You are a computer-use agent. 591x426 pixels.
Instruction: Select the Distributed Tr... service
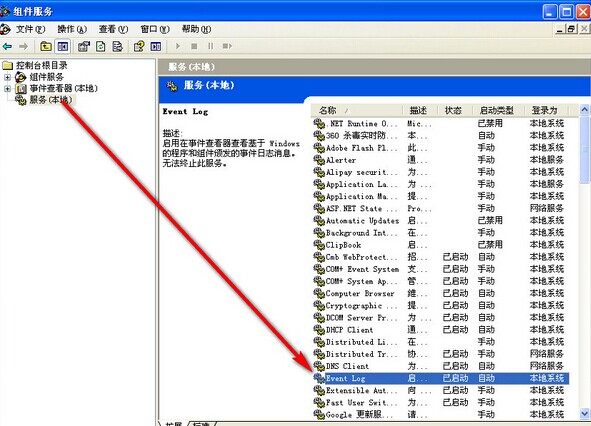click(x=440, y=354)
